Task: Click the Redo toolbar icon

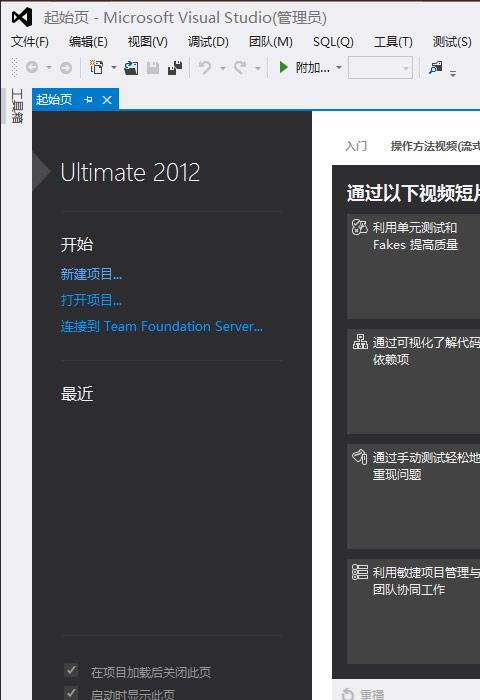Action: 241,67
